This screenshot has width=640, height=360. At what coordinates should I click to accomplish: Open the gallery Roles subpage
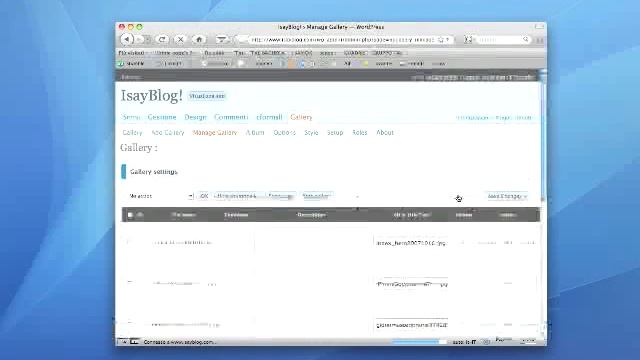[x=360, y=133]
